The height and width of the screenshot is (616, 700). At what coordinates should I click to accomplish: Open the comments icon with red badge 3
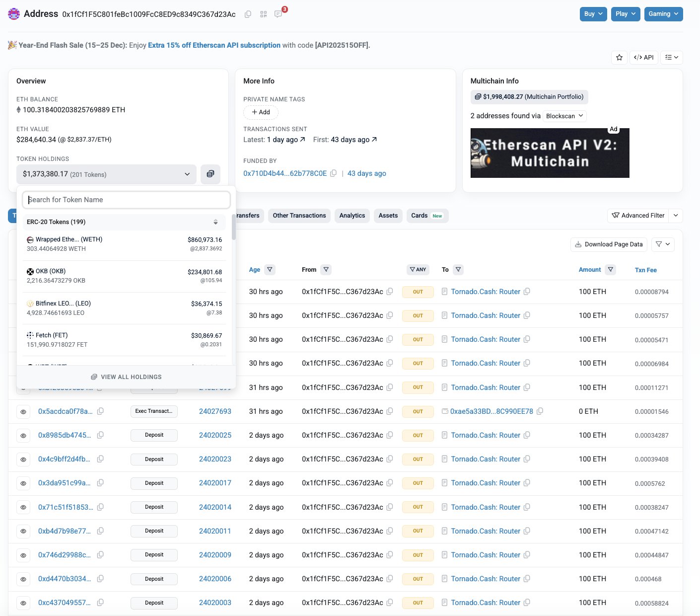point(279,14)
